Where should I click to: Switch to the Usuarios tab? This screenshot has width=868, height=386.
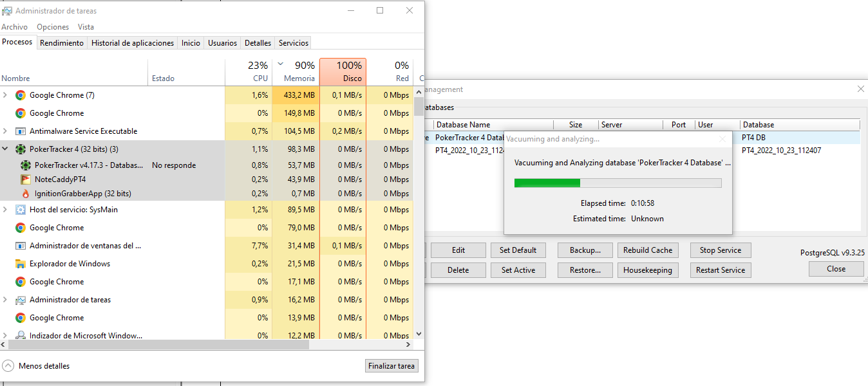pos(223,43)
